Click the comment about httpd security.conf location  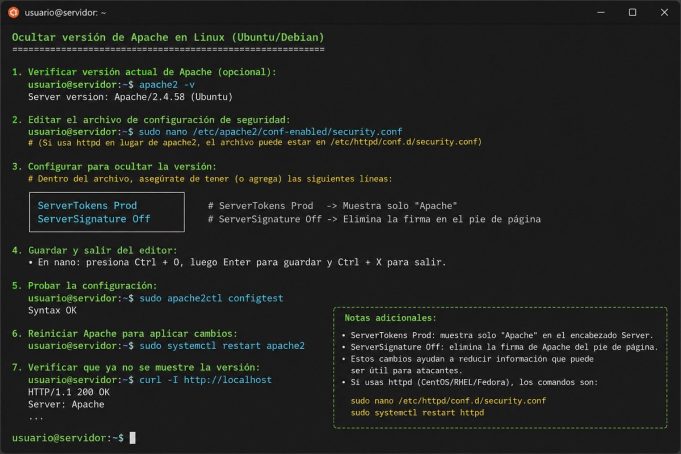(x=255, y=142)
